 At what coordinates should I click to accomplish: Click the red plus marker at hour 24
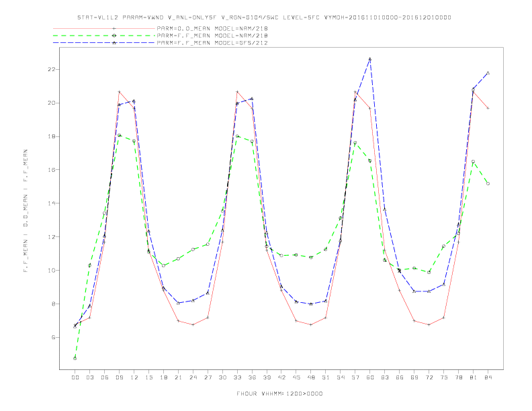tap(193, 324)
